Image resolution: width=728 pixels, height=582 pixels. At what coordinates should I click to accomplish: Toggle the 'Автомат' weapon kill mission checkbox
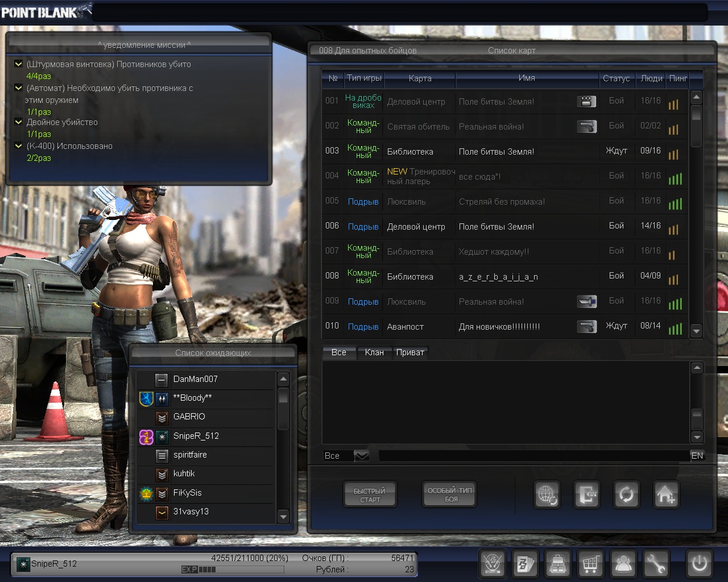pos(19,88)
